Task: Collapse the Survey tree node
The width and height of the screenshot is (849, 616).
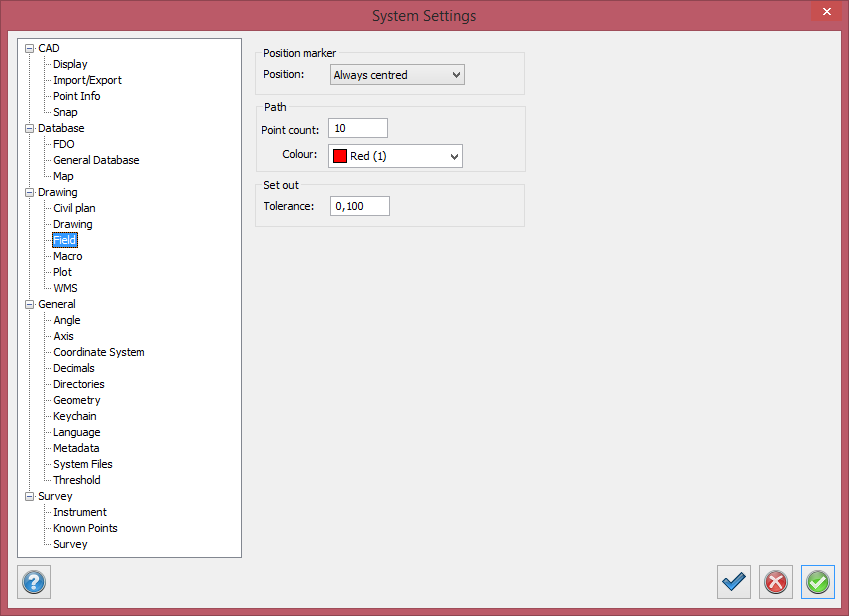Action: tap(29, 496)
